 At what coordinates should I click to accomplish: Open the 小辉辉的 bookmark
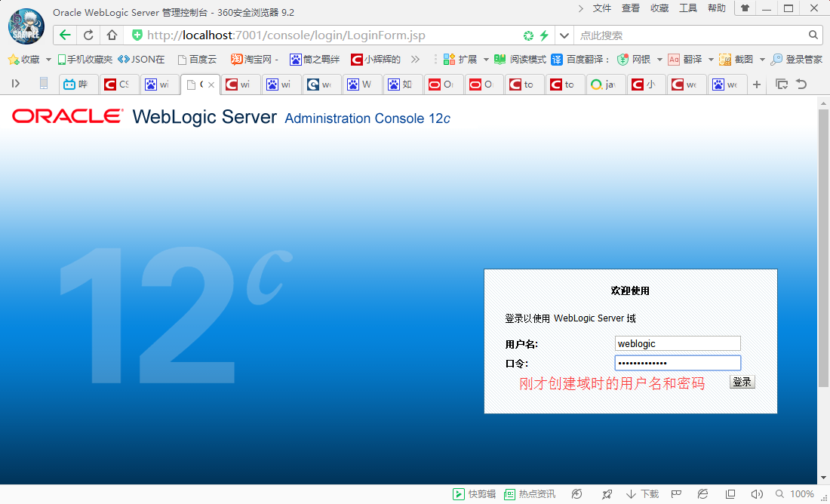click(376, 60)
